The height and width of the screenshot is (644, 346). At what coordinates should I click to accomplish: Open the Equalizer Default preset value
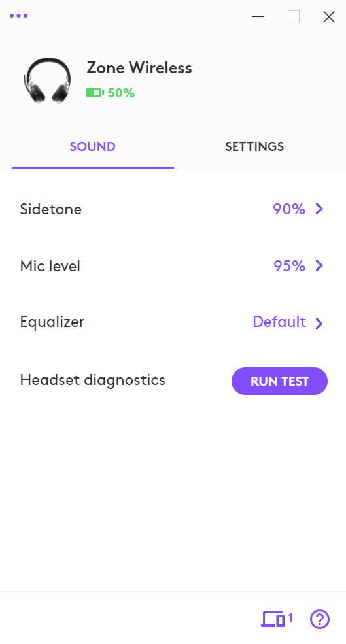(x=279, y=322)
